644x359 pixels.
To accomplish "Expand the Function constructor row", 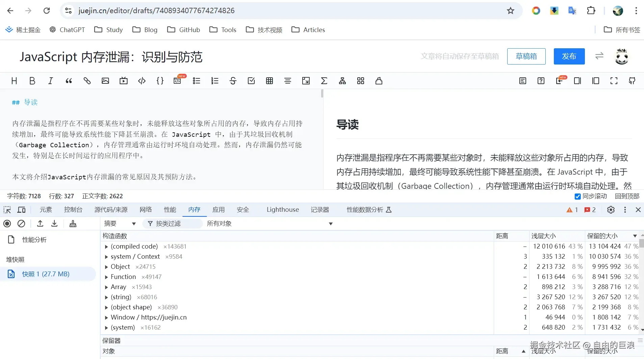I will [106, 277].
